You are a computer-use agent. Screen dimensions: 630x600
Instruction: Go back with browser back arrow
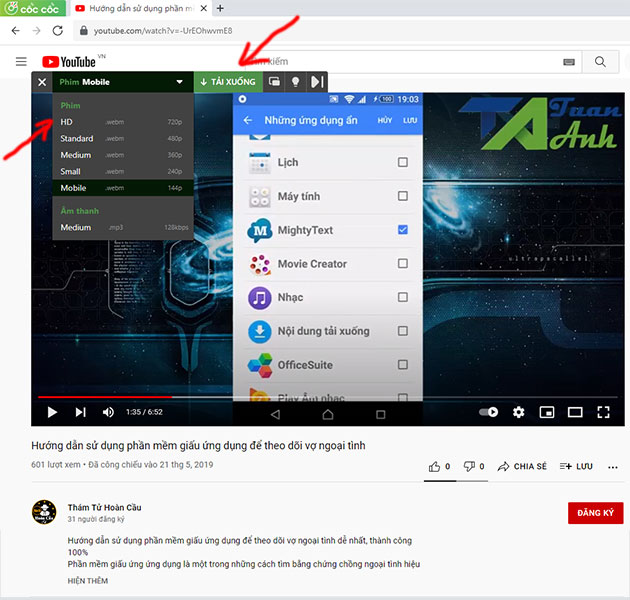click(15, 31)
